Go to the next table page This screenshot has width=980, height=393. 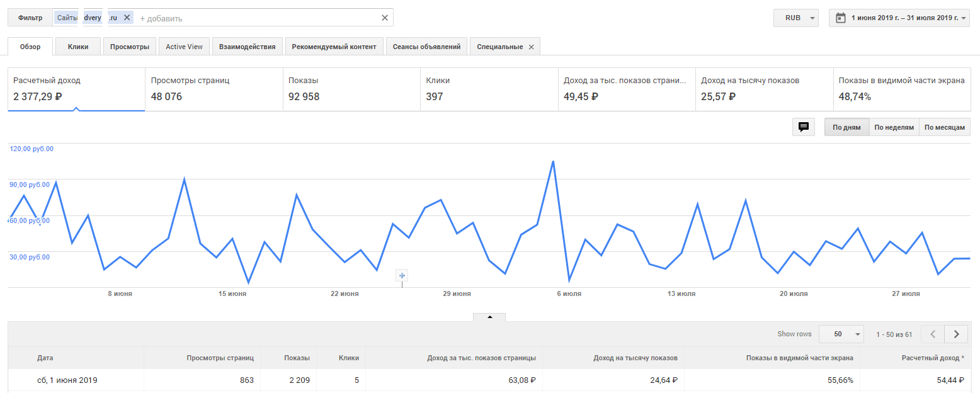[x=957, y=334]
